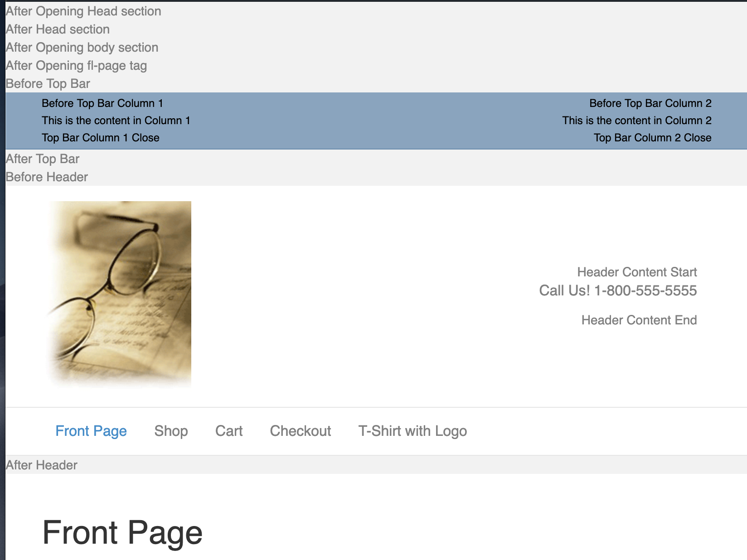Click the 'After Opening body section' line
Screen dimensions: 747x560
pyautogui.click(x=82, y=48)
